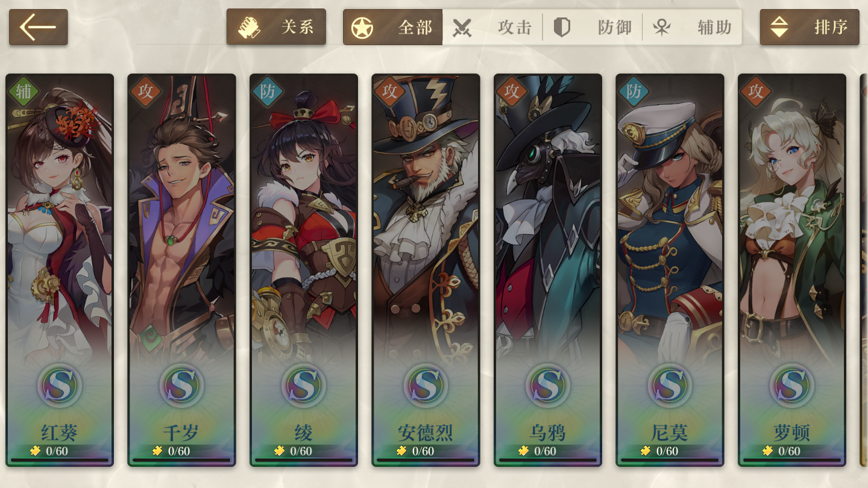Choose the 乌鸦 plague doctor card

(x=548, y=270)
